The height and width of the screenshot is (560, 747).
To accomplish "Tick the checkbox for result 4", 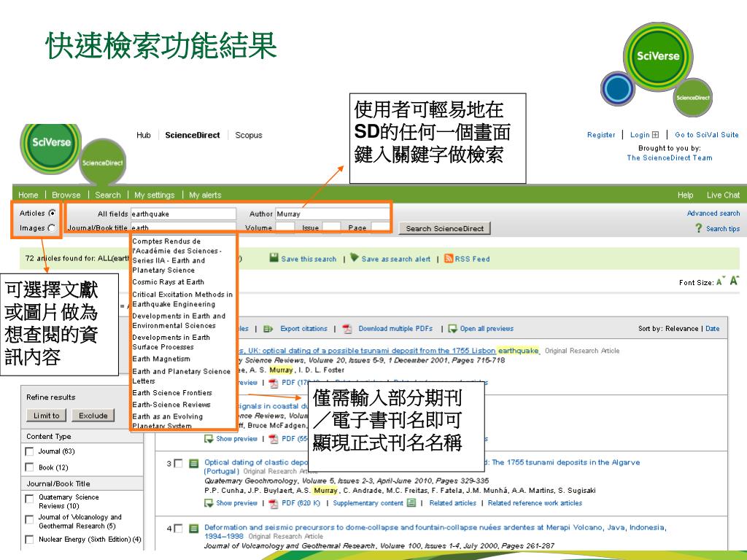I will [x=178, y=528].
